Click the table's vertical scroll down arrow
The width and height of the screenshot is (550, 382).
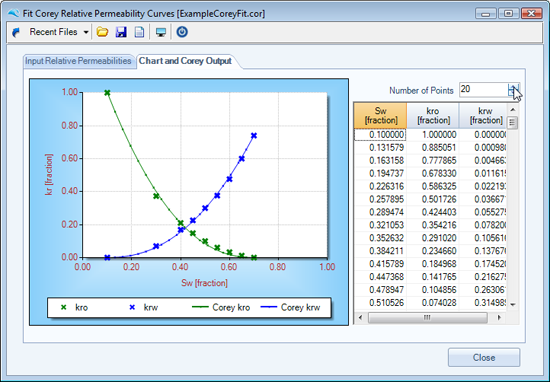512,304
